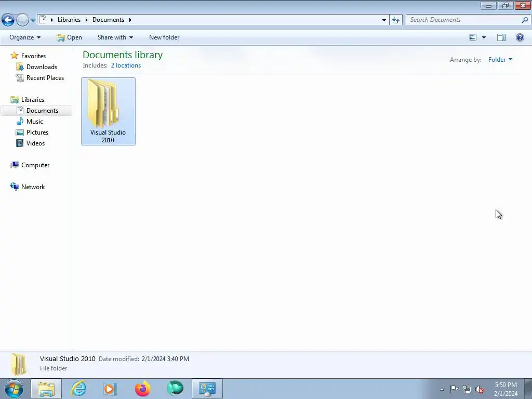
Task: Open Downloads in Favorites
Action: pyautogui.click(x=42, y=67)
